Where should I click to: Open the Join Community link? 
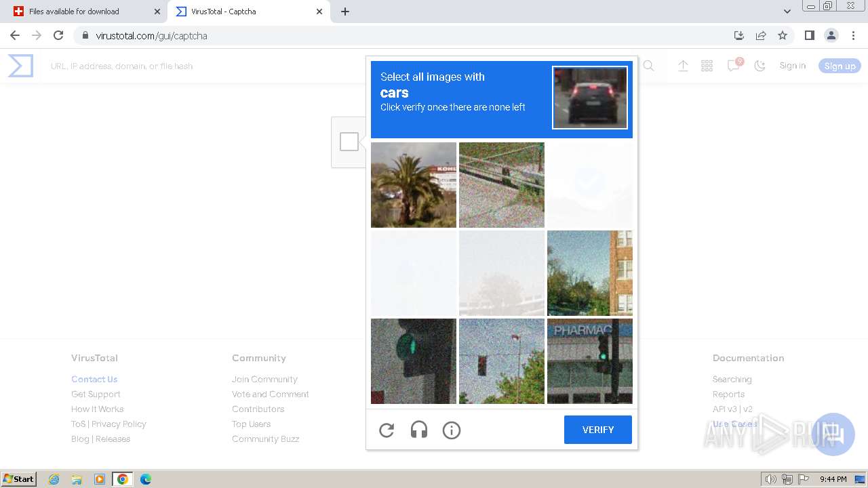[x=264, y=379]
